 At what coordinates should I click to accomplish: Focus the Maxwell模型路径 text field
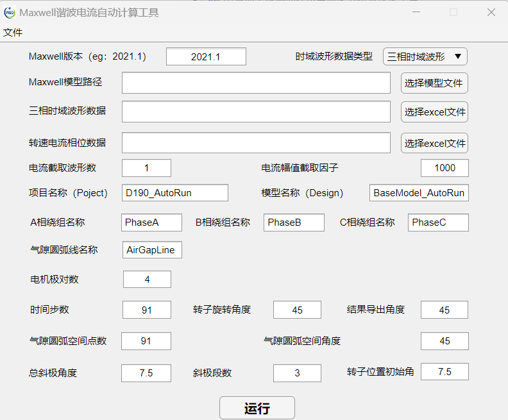point(256,83)
